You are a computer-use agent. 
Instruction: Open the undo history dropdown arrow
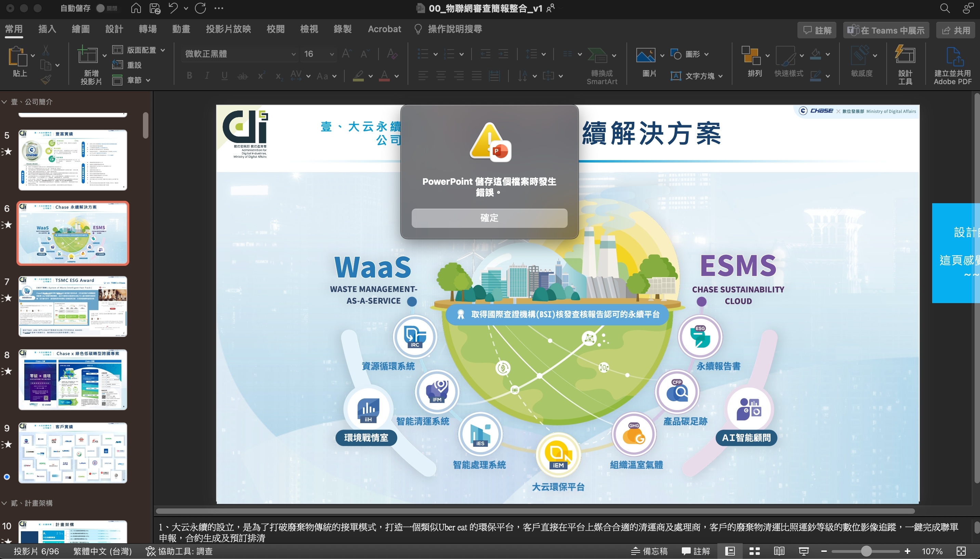[x=186, y=8]
